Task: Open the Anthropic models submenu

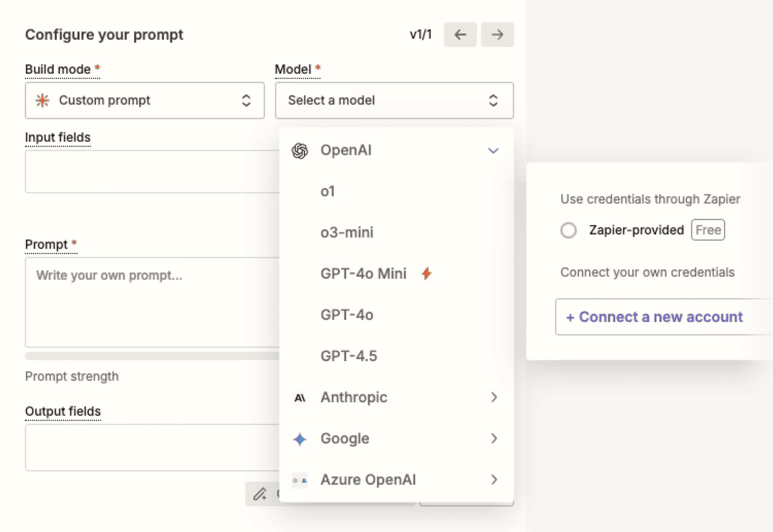Action: pos(396,397)
